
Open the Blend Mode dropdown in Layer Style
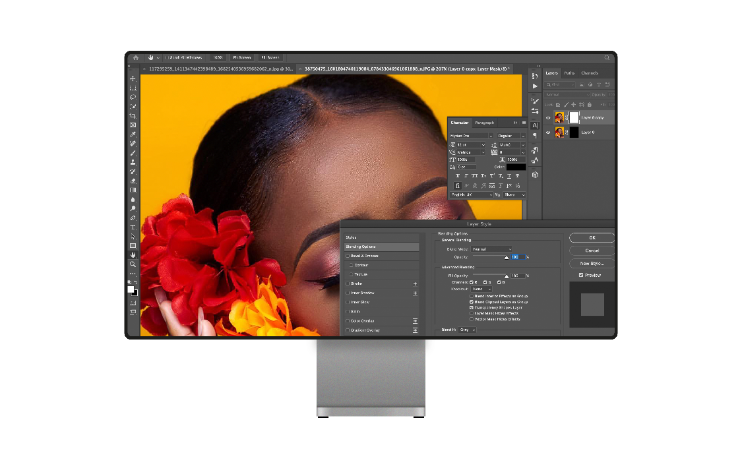pos(491,249)
